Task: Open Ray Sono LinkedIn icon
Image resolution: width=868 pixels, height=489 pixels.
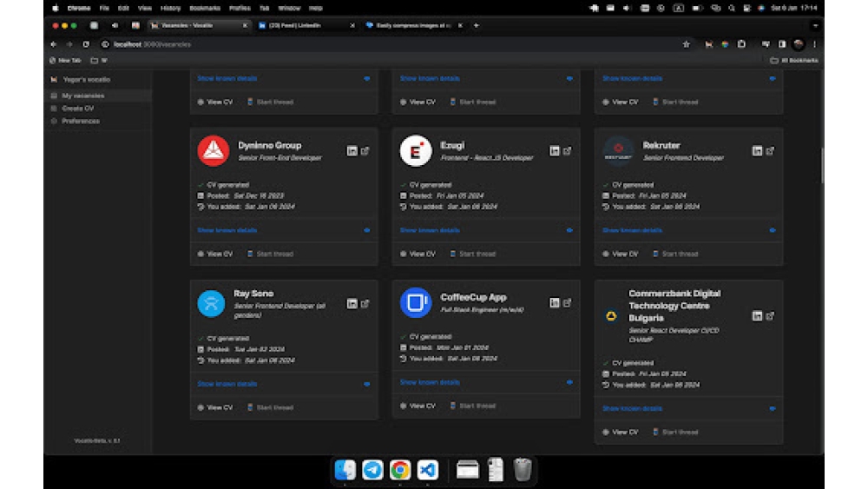Action: point(352,304)
